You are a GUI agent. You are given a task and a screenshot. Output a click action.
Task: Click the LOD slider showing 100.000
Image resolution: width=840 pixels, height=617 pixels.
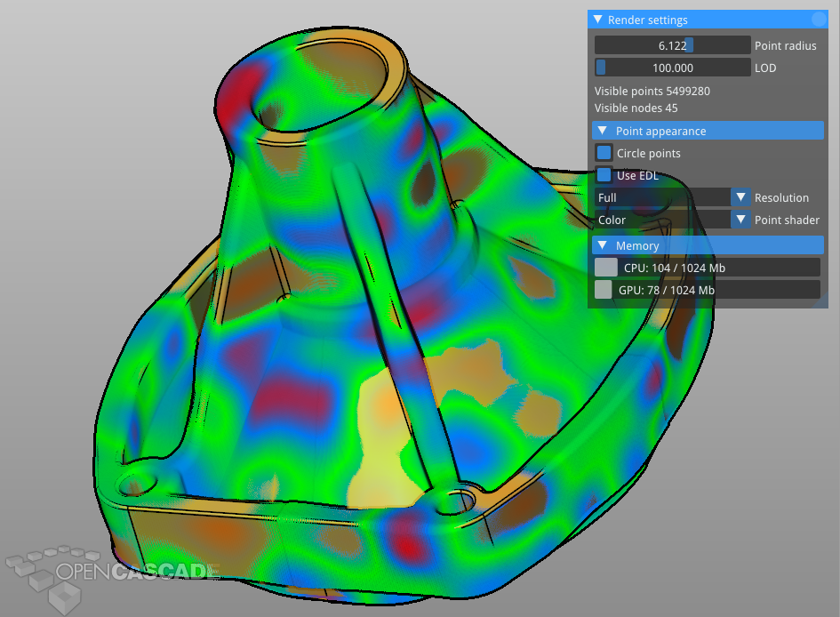pyautogui.click(x=672, y=68)
